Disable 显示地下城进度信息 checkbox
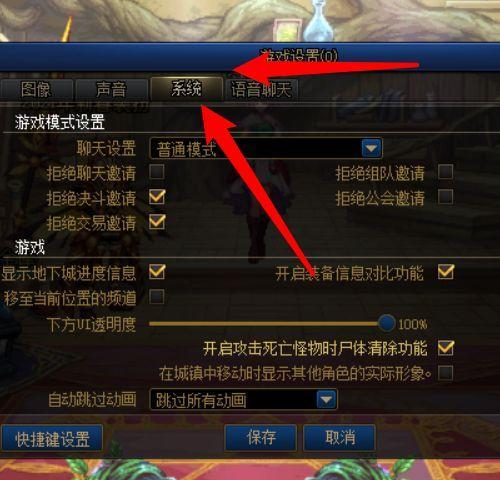The height and width of the screenshot is (480, 500). pyautogui.click(x=157, y=272)
